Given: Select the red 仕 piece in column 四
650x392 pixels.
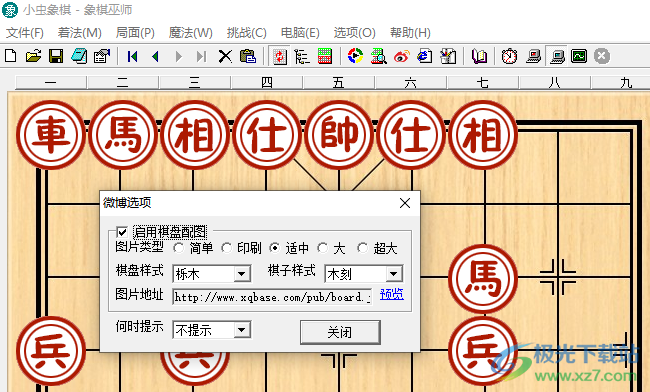Looking at the screenshot, I should coord(267,135).
